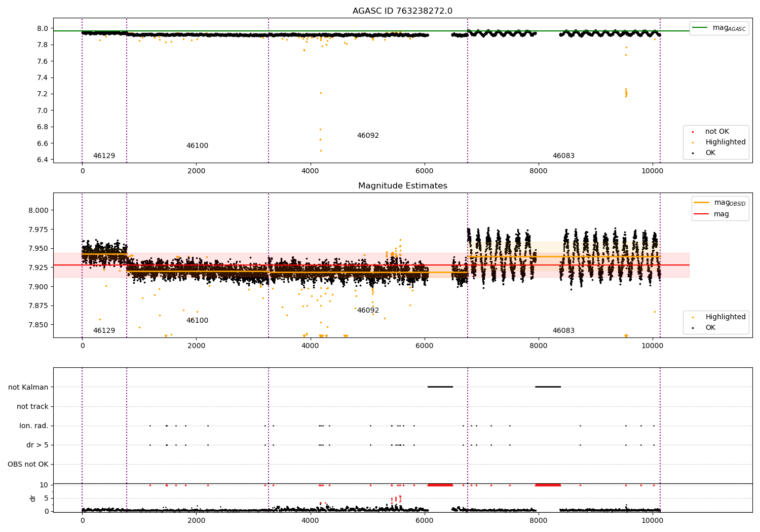
Task: Click the 7.6 y-tick on the top plot
Action: [x=43, y=62]
